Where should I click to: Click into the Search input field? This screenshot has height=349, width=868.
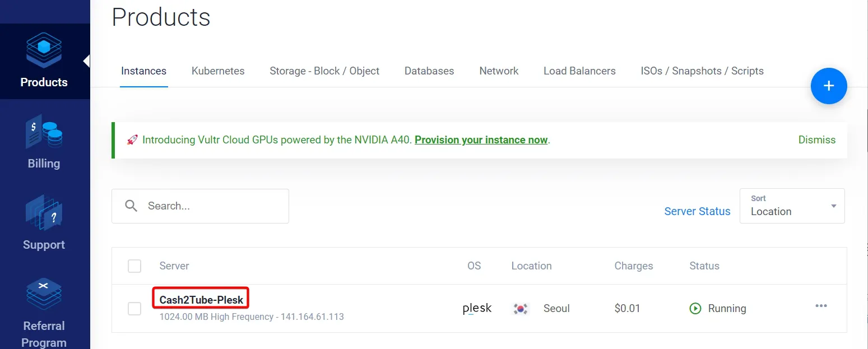coord(200,206)
